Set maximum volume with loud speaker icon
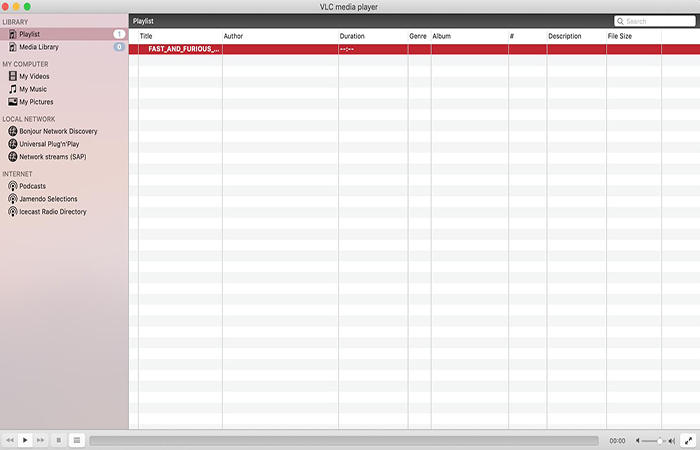 coord(671,441)
